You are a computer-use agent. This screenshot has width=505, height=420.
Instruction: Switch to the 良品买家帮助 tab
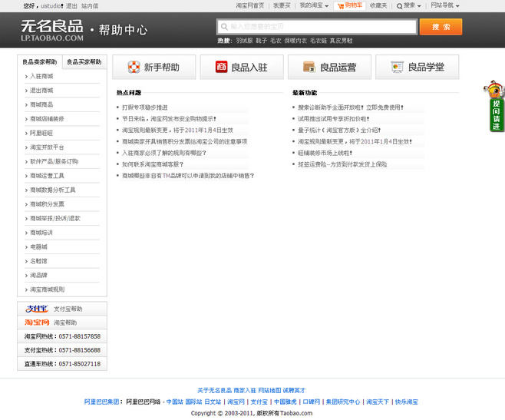tap(84, 61)
